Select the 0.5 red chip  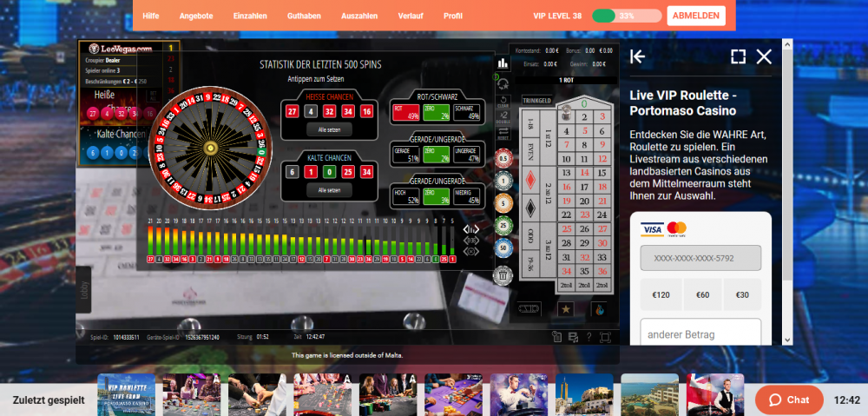[503, 158]
